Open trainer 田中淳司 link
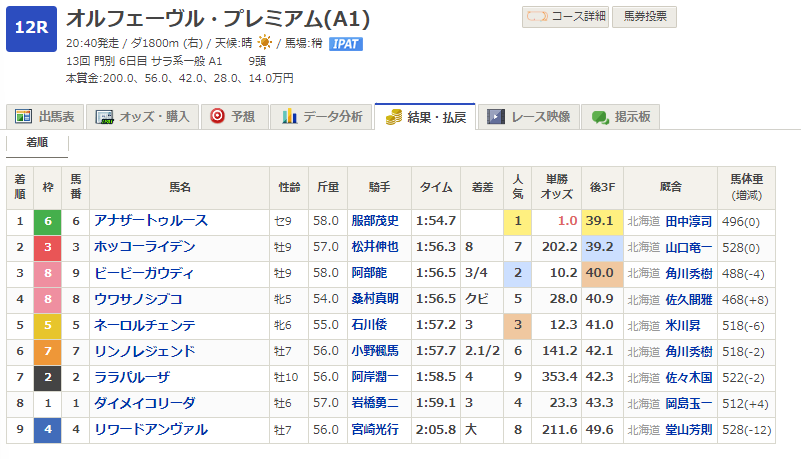Image resolution: width=801 pixels, height=459 pixels. (689, 221)
